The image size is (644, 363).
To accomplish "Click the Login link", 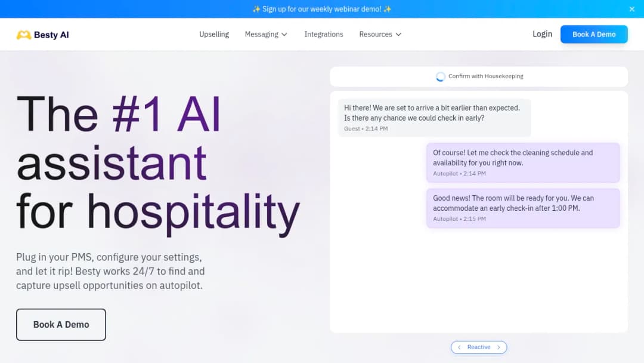I will coord(542,34).
